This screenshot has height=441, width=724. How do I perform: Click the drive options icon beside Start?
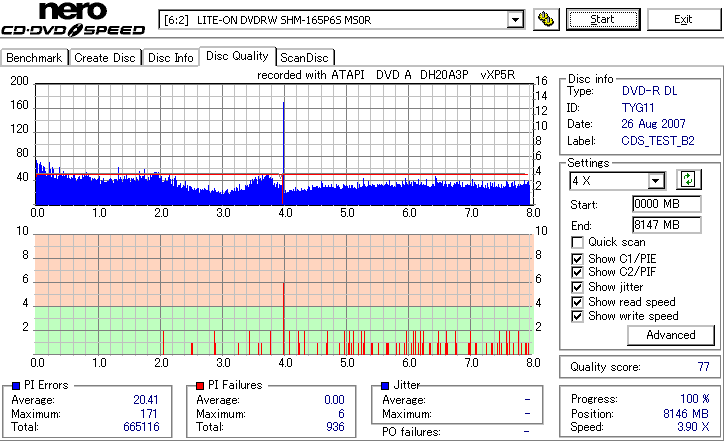pyautogui.click(x=546, y=19)
